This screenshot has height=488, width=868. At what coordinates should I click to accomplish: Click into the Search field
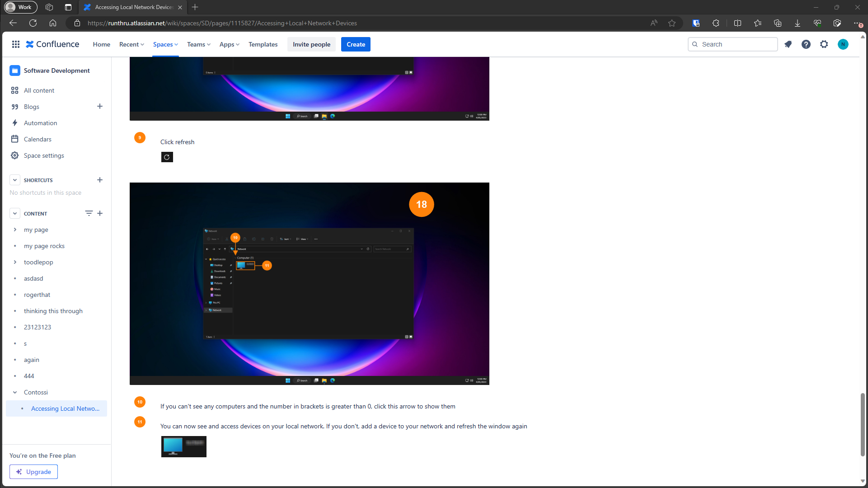[737, 44]
